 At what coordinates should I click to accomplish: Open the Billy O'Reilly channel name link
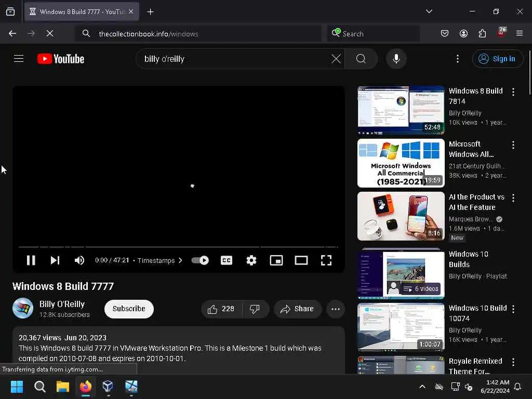coord(62,304)
